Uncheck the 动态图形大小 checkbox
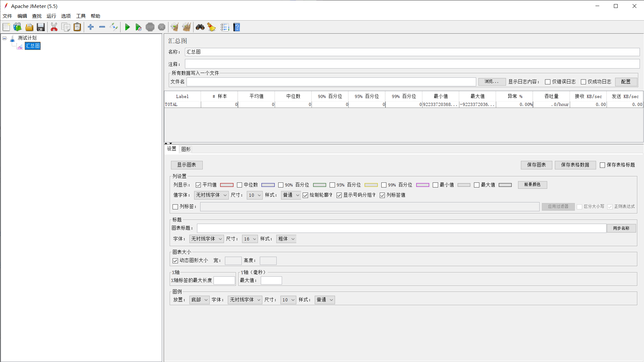Screen dimensions: 644x362 [175, 261]
